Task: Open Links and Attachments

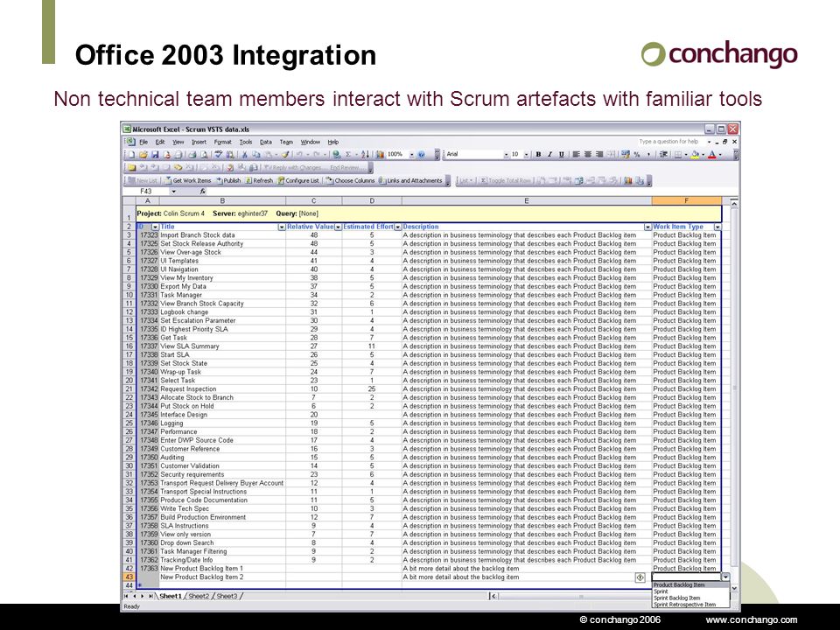Action: [411, 180]
